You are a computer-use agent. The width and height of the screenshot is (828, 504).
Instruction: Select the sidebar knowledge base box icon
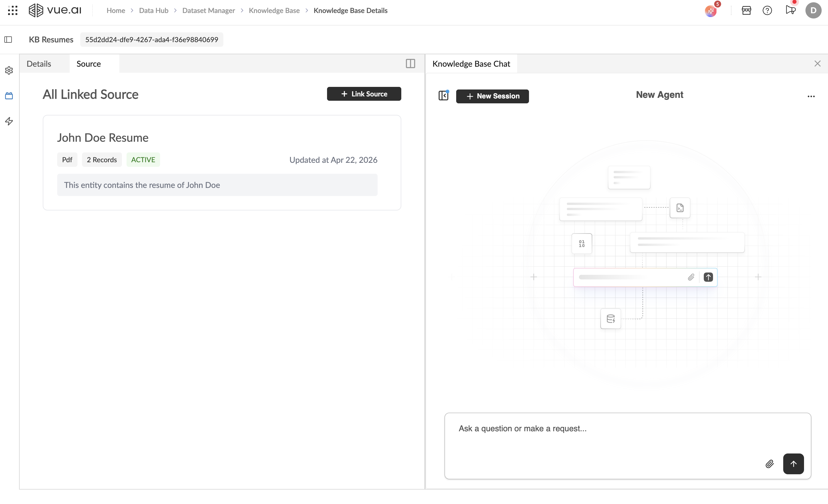[9, 96]
